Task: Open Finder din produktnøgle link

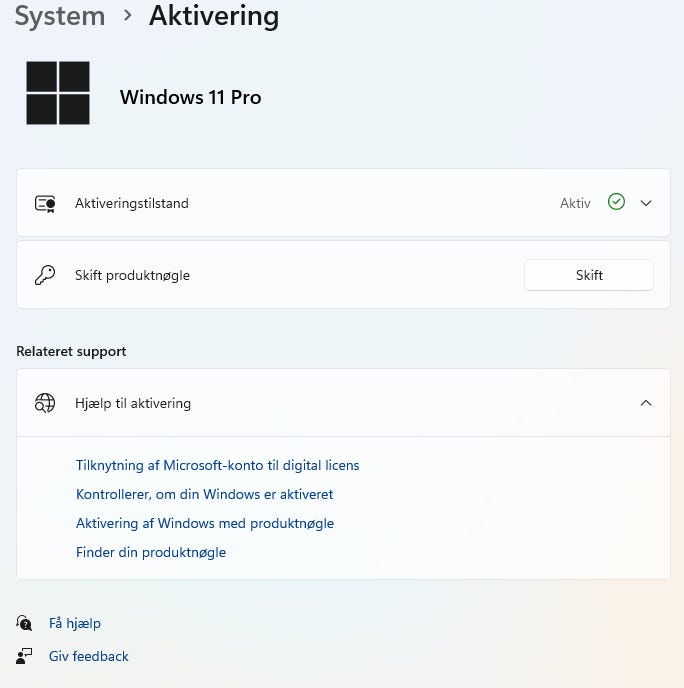Action: [151, 552]
